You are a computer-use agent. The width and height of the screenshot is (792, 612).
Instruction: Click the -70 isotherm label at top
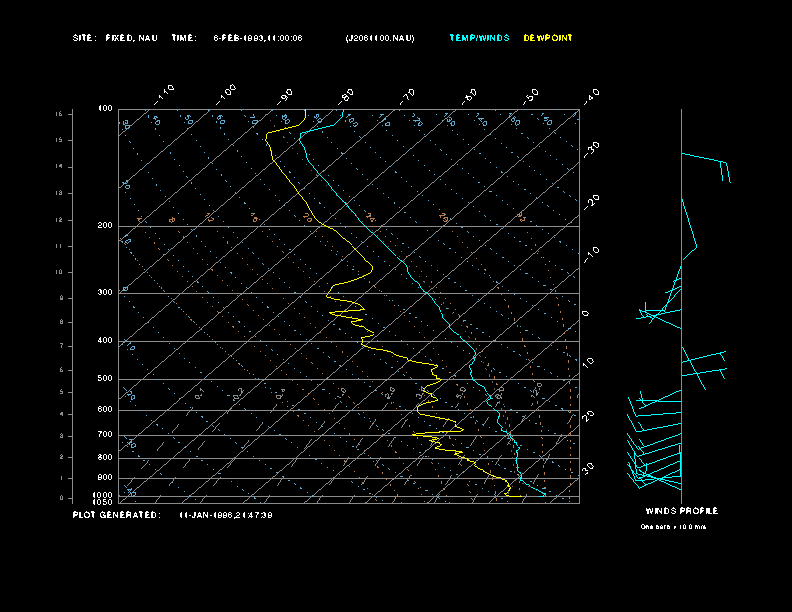coord(407,97)
